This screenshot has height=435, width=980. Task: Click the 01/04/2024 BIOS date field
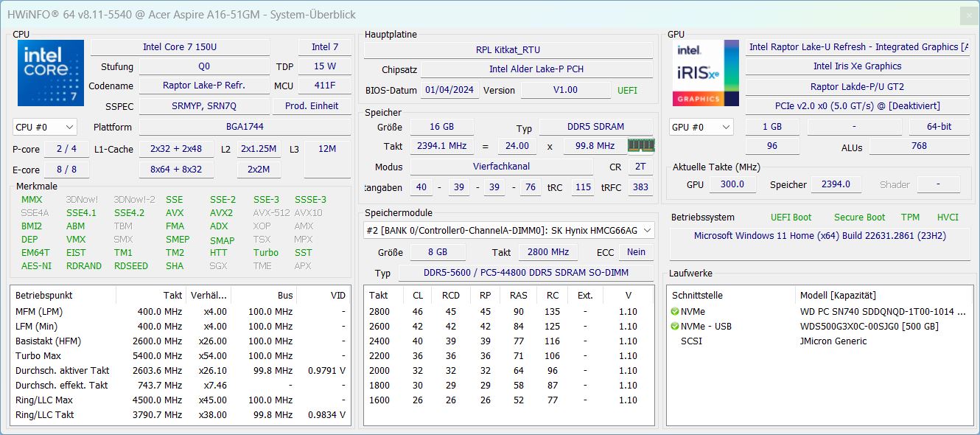pos(449,90)
